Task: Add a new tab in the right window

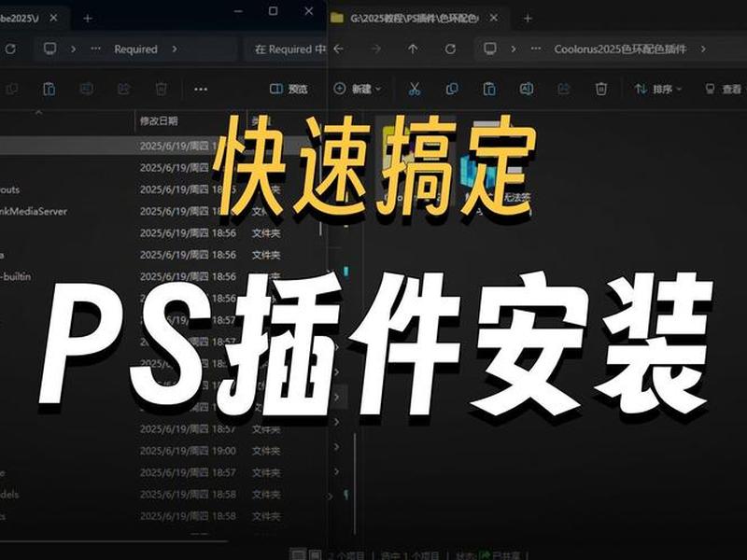Action: [x=528, y=19]
